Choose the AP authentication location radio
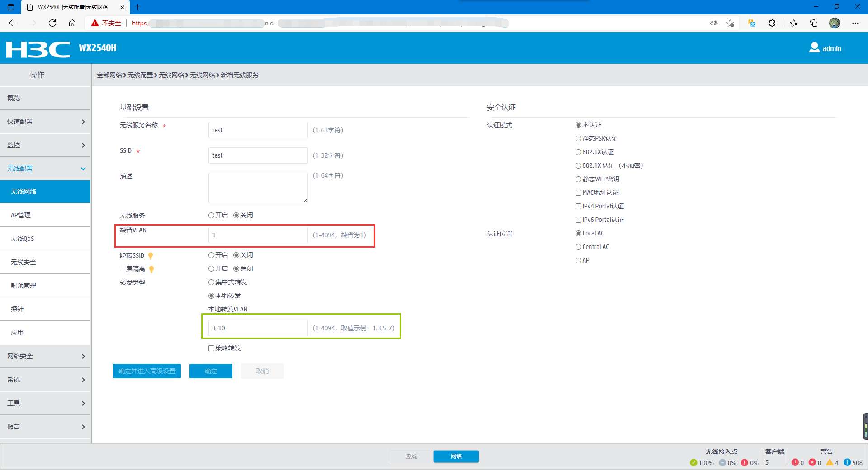The width and height of the screenshot is (868, 470). click(578, 261)
